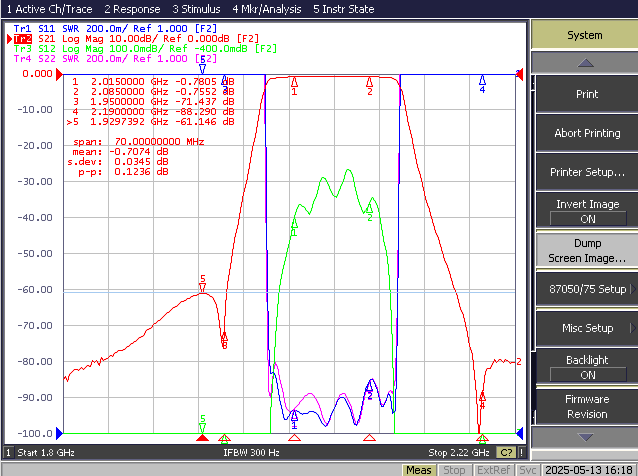This screenshot has height=476, width=638.
Task: Click the Svc status indicator
Action: (527, 470)
